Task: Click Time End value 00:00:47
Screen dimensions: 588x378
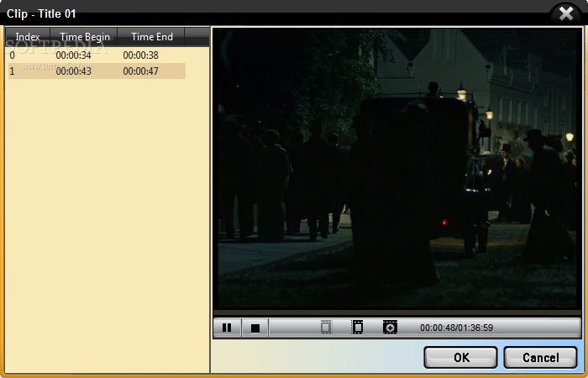Action: [x=140, y=71]
